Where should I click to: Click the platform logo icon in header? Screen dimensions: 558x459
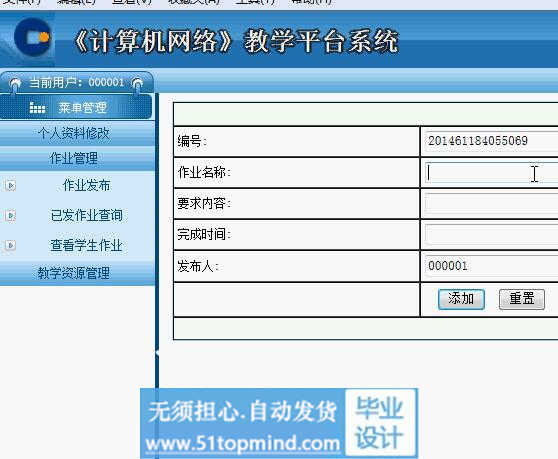tap(32, 37)
